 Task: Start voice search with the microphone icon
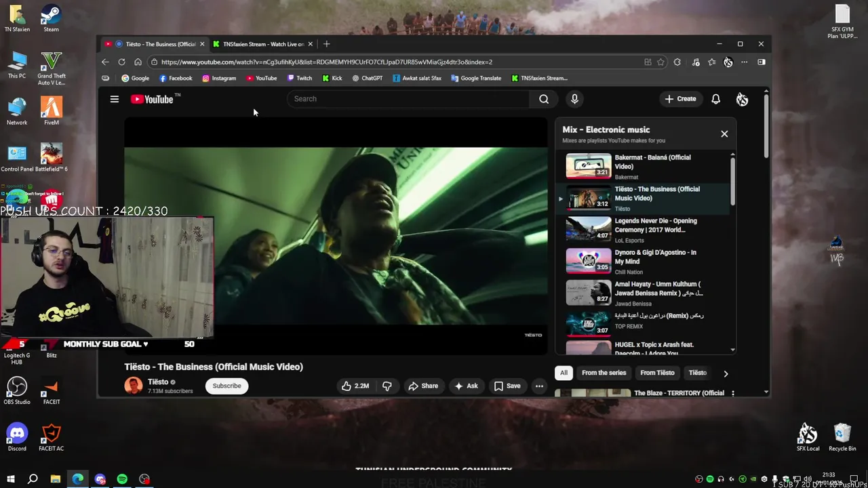pos(574,99)
